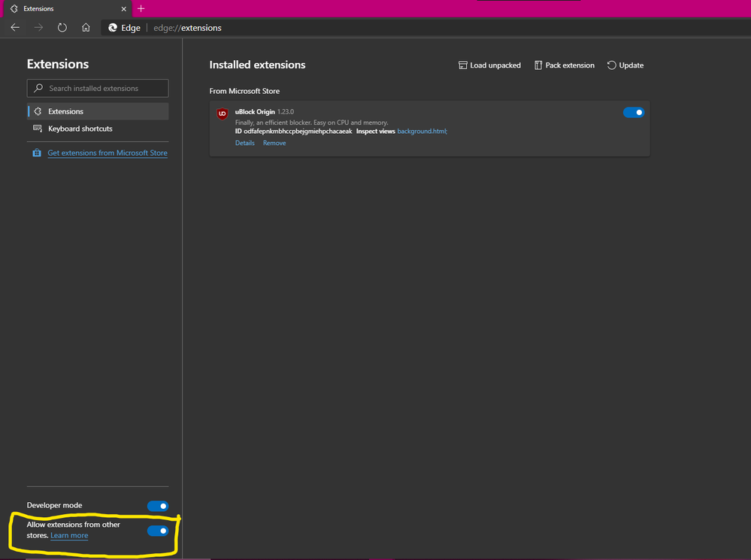Open Get extensions from Microsoft Store link
This screenshot has width=751, height=560.
108,153
